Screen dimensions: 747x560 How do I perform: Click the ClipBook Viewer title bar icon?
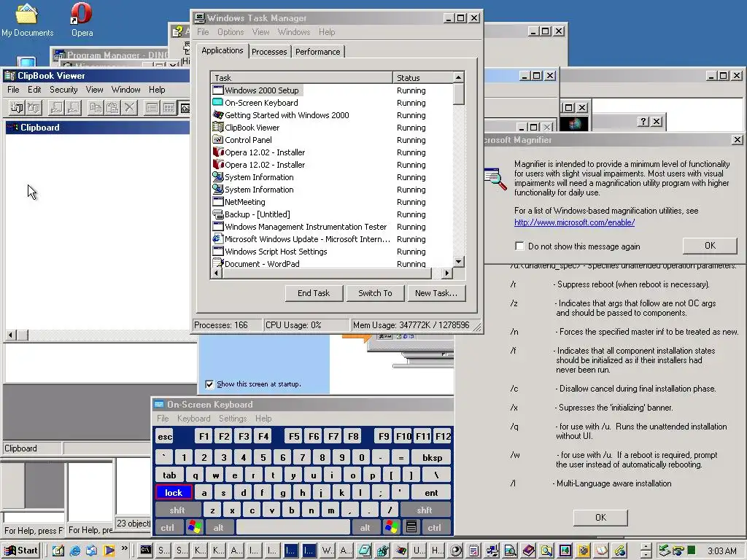tap(9, 76)
